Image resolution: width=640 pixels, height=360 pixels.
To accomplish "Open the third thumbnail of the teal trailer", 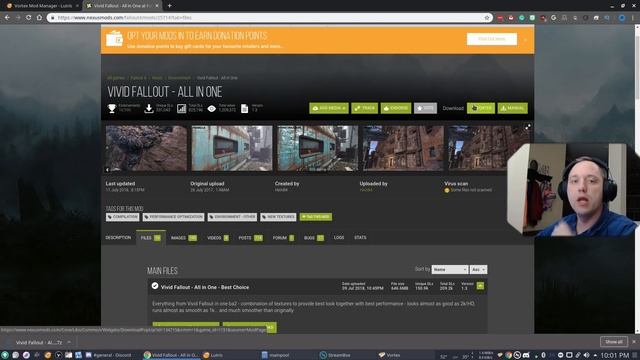I will [318, 148].
